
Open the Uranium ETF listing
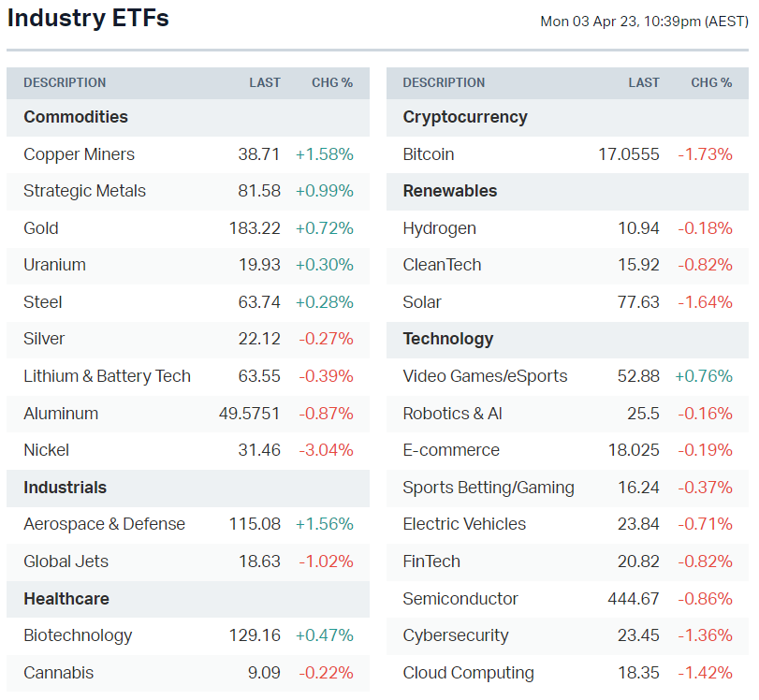[x=54, y=265]
